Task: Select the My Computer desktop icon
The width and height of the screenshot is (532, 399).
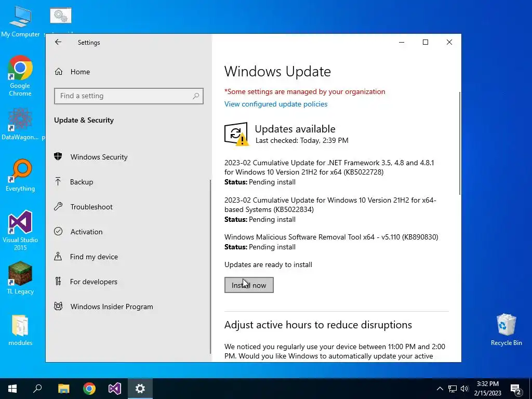Action: click(x=20, y=22)
